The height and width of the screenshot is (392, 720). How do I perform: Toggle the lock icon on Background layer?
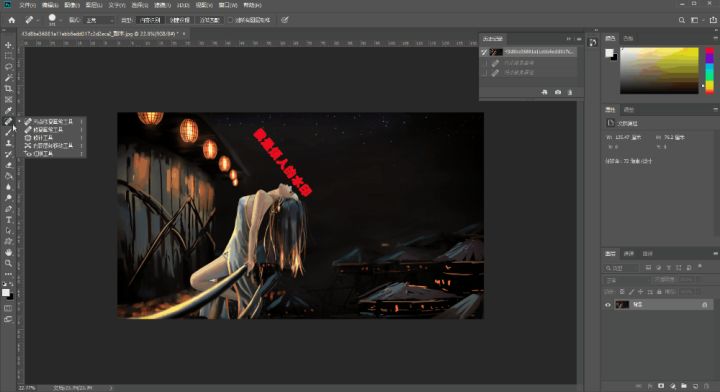[705, 305]
